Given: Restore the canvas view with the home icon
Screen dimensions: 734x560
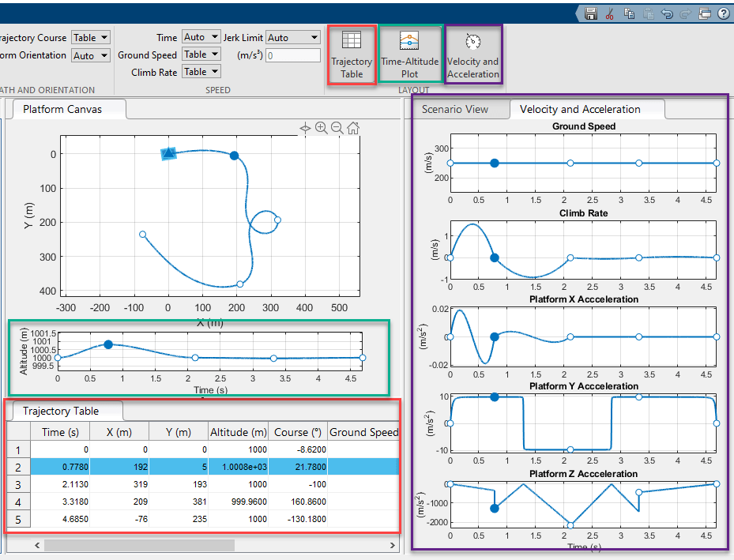Looking at the screenshot, I should pos(353,128).
